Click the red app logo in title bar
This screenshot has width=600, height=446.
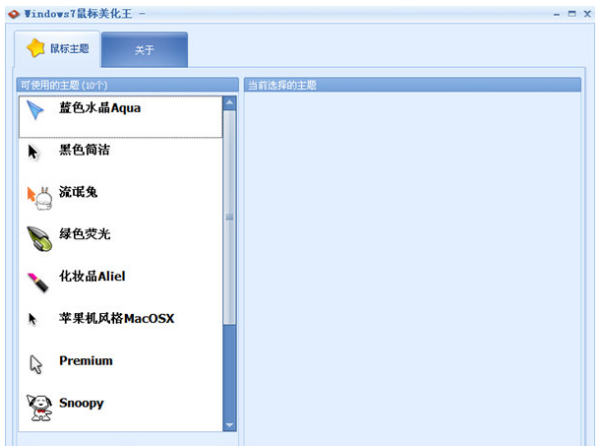pyautogui.click(x=14, y=14)
